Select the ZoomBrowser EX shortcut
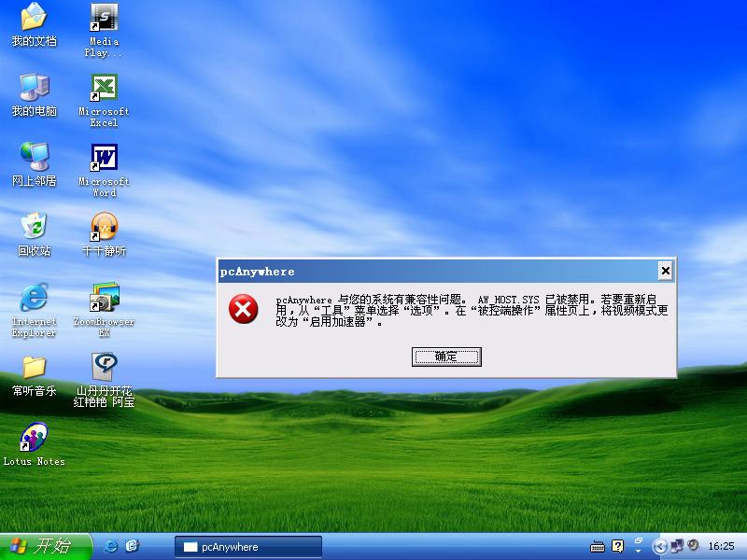 (104, 310)
